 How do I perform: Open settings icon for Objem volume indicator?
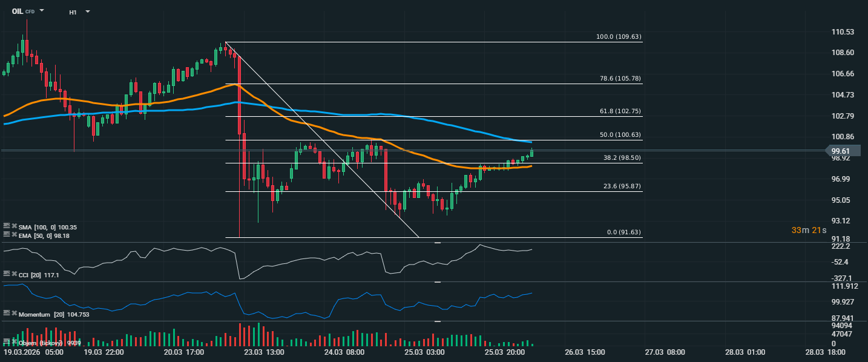(7, 343)
